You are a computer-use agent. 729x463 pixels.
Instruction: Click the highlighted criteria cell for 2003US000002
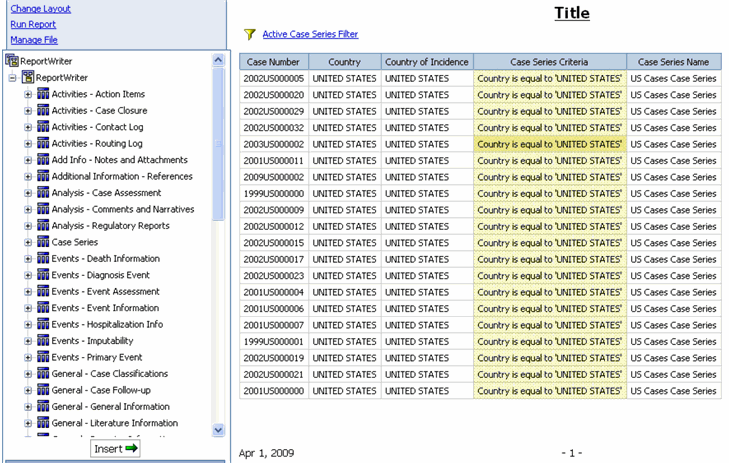click(550, 145)
